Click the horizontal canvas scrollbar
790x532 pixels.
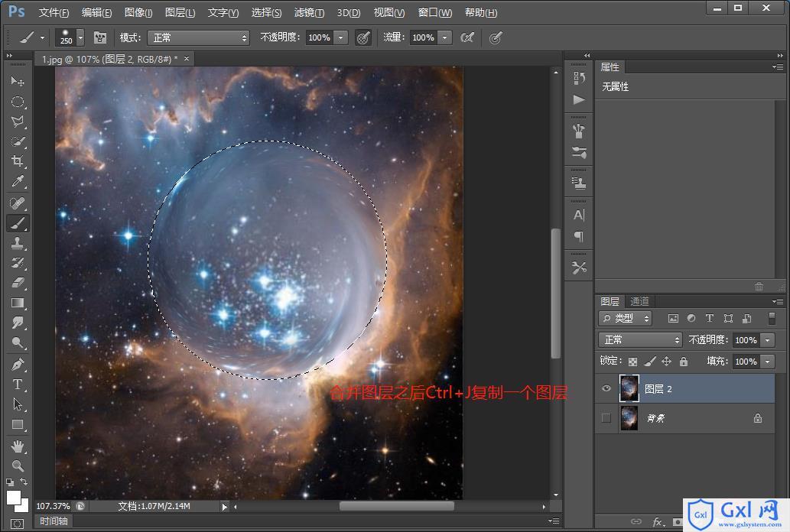396,506
